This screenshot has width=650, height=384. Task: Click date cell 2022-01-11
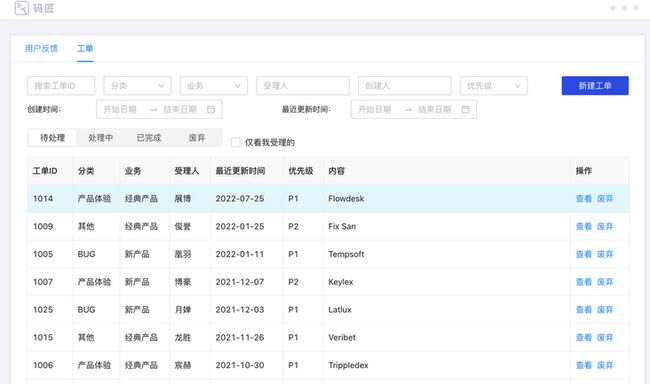(x=247, y=254)
